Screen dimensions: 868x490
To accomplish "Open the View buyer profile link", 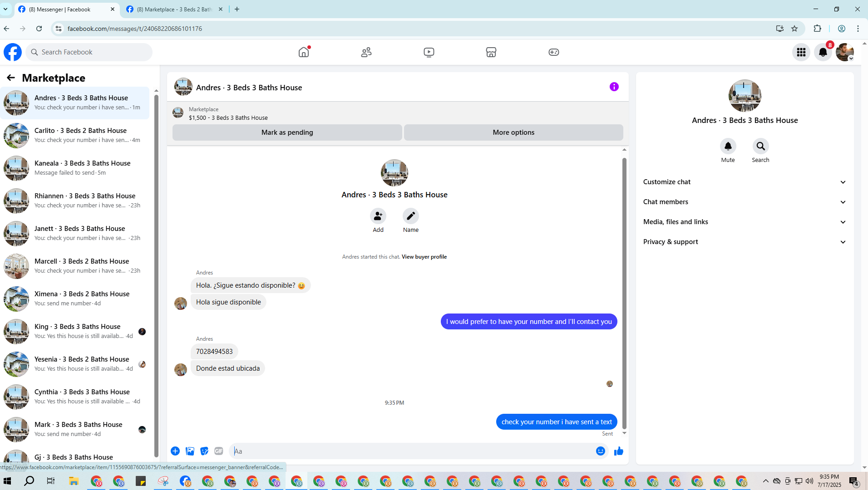I will [424, 257].
